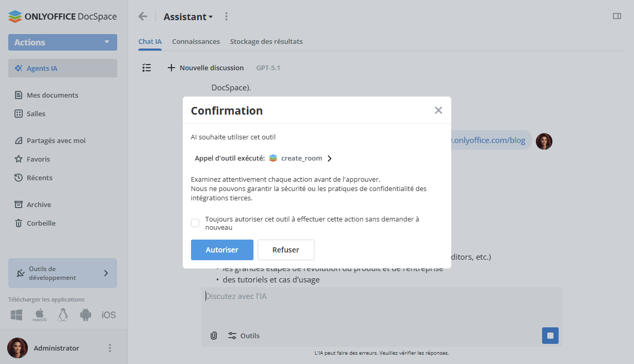Screen dimensions: 634x364
Task: Expand the create_room tool call details
Action: 329,158
